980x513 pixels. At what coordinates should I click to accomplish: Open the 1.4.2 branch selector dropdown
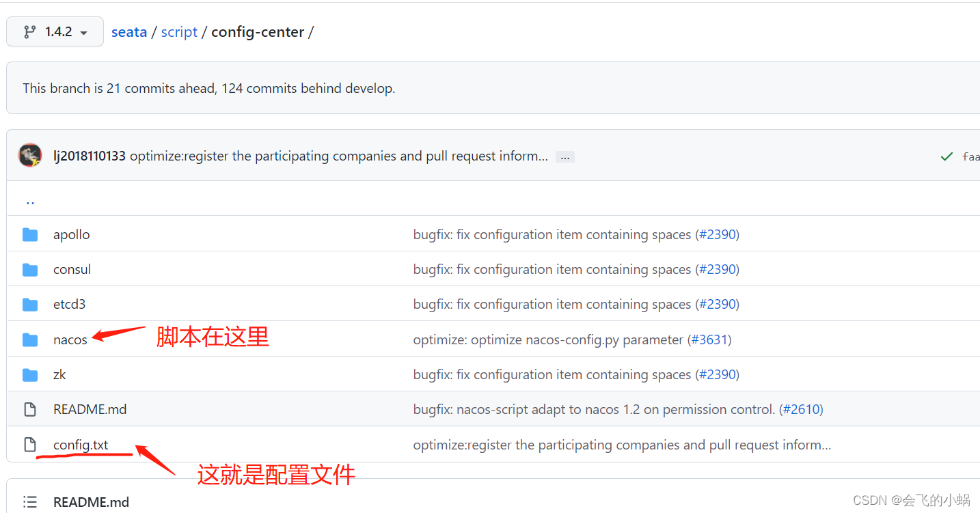[x=55, y=31]
